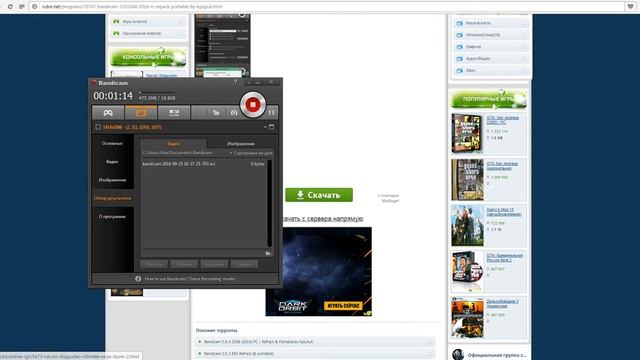Open the sort by date dropdown
Viewport: 640px width, 360px height.
click(251, 153)
